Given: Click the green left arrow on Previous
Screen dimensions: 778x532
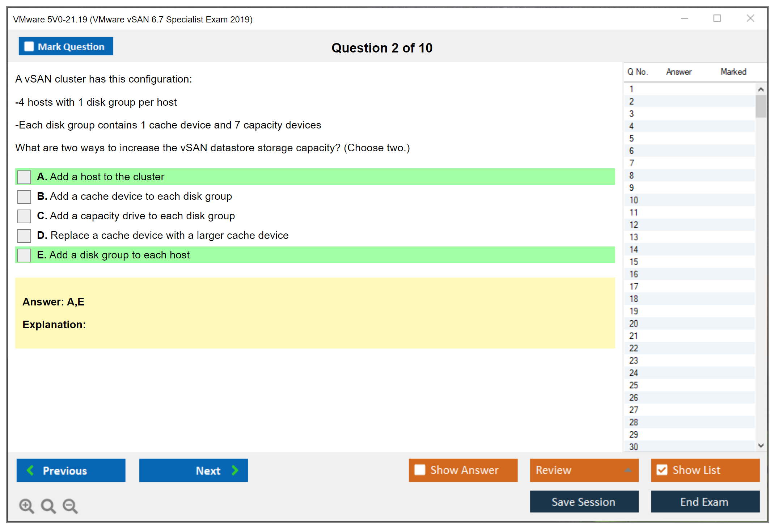Looking at the screenshot, I should click(30, 470).
